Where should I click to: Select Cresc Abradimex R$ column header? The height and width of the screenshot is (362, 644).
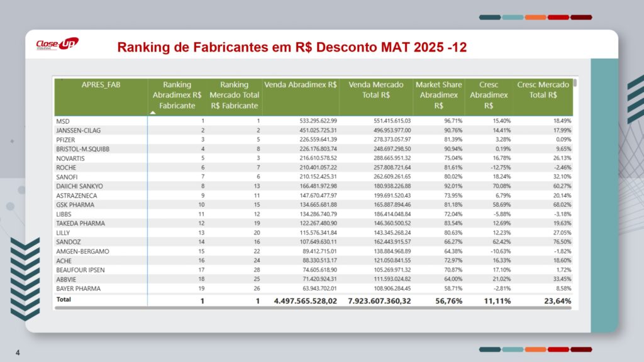(489, 95)
